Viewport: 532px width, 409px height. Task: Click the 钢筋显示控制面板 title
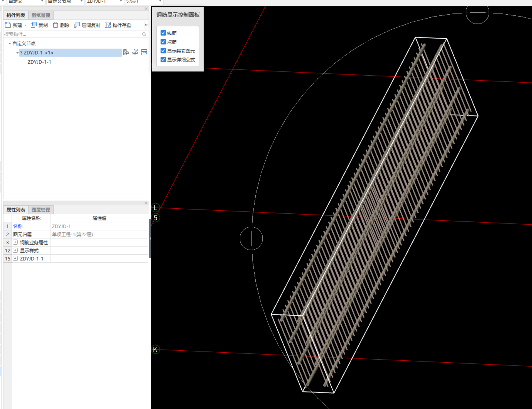[x=178, y=15]
